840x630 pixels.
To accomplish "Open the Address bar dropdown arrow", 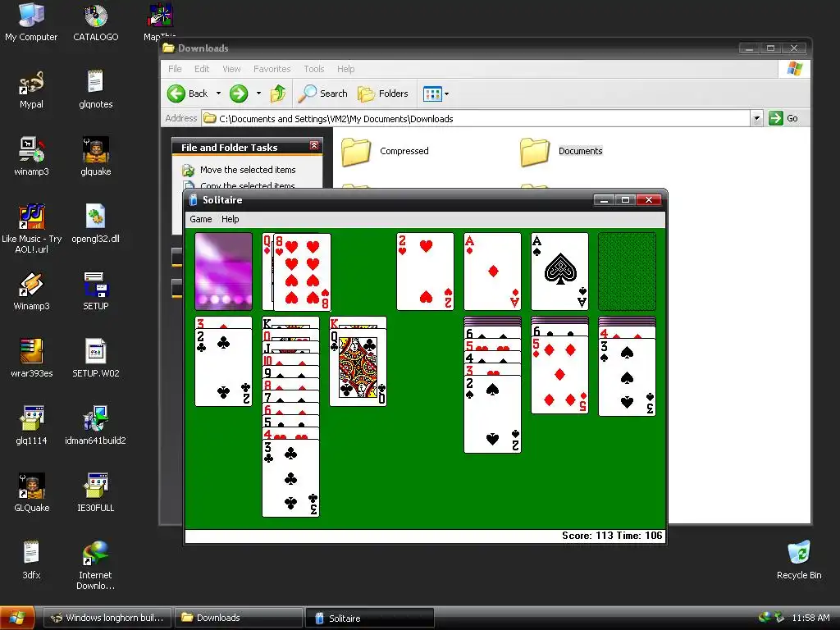I will [x=756, y=118].
